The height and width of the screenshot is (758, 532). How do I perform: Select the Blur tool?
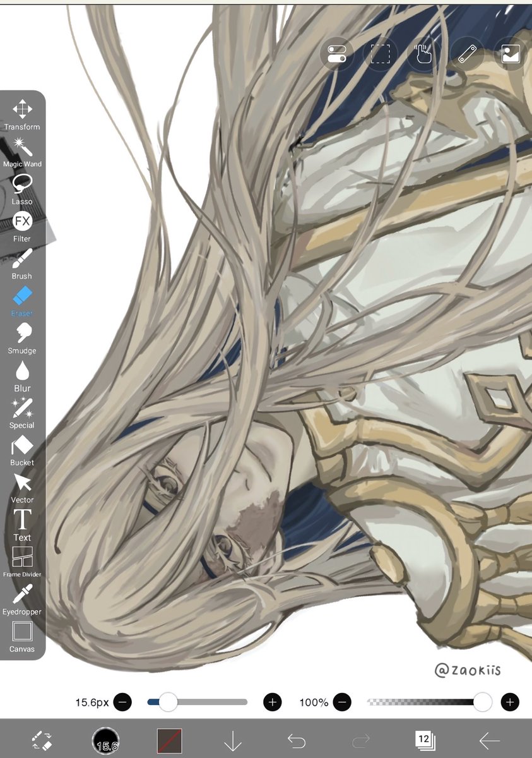[22, 376]
